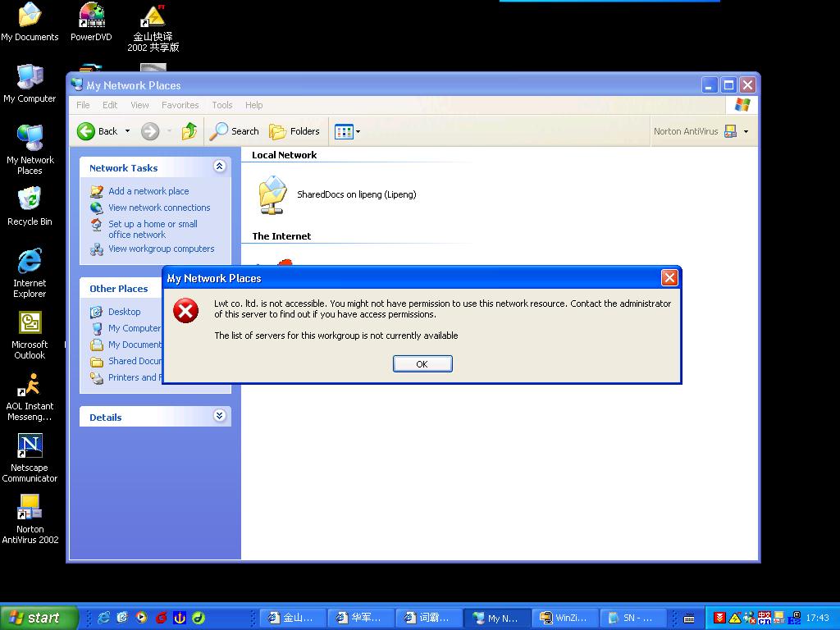Open My Documents desktop icon
Screen dimensions: 840x630
[30, 22]
